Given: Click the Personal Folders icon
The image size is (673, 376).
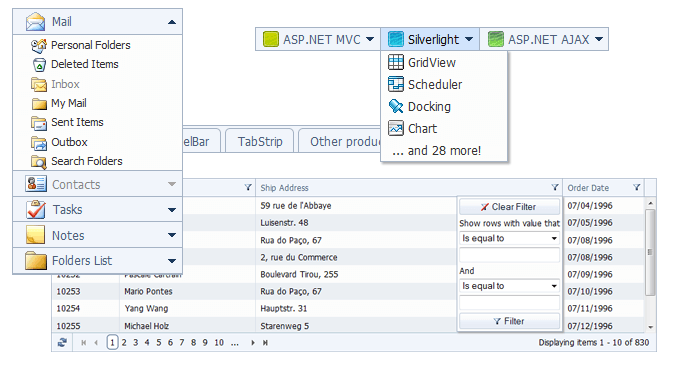Looking at the screenshot, I should coord(39,45).
